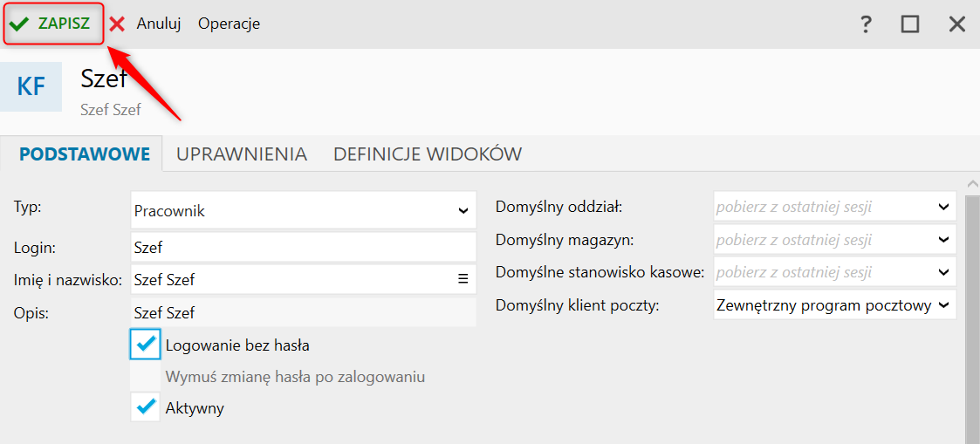Switch to the Uprawnienia tab

tap(241, 154)
